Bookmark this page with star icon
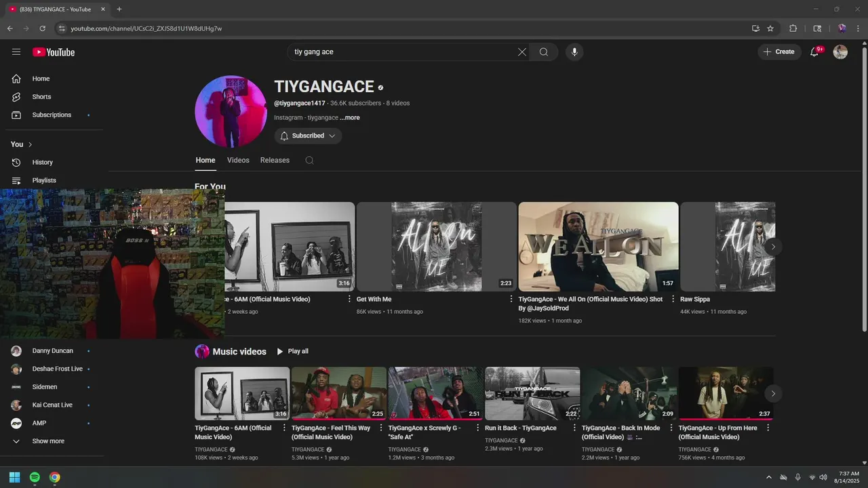The image size is (868, 488). coord(770,28)
